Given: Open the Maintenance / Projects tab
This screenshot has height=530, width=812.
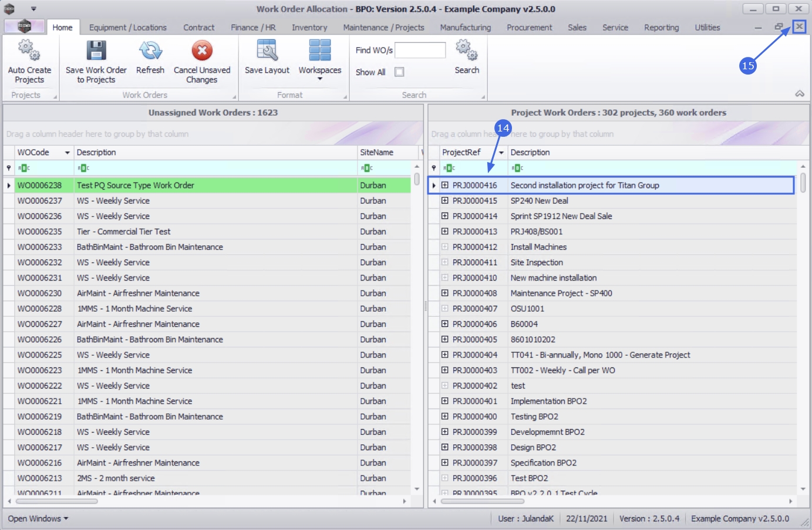Looking at the screenshot, I should (383, 28).
